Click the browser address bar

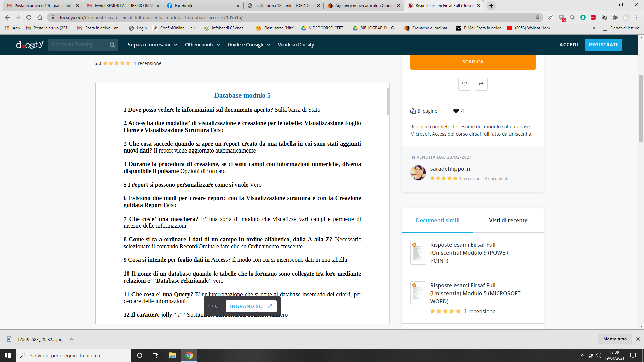pyautogui.click(x=292, y=17)
